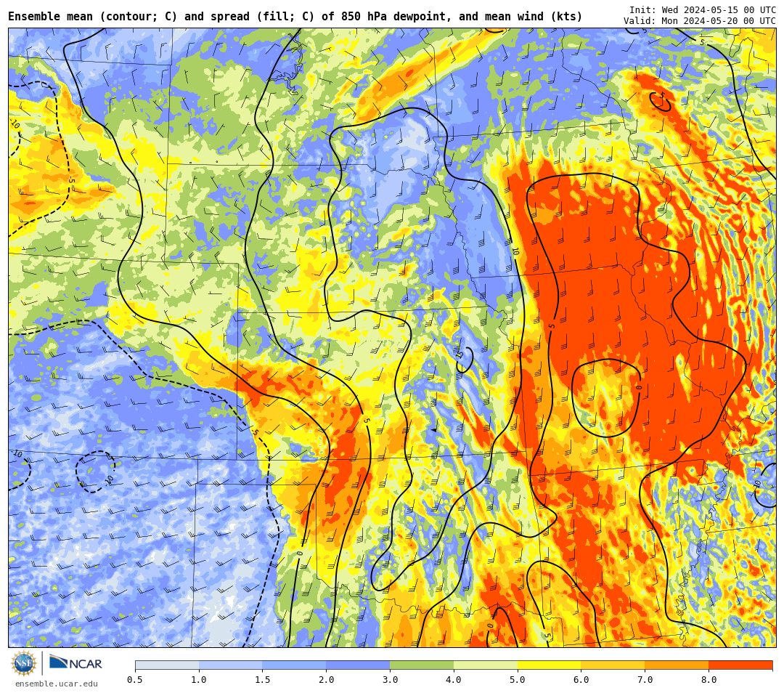
Task: Click the 3.0 label on the color bar
Action: (x=390, y=679)
